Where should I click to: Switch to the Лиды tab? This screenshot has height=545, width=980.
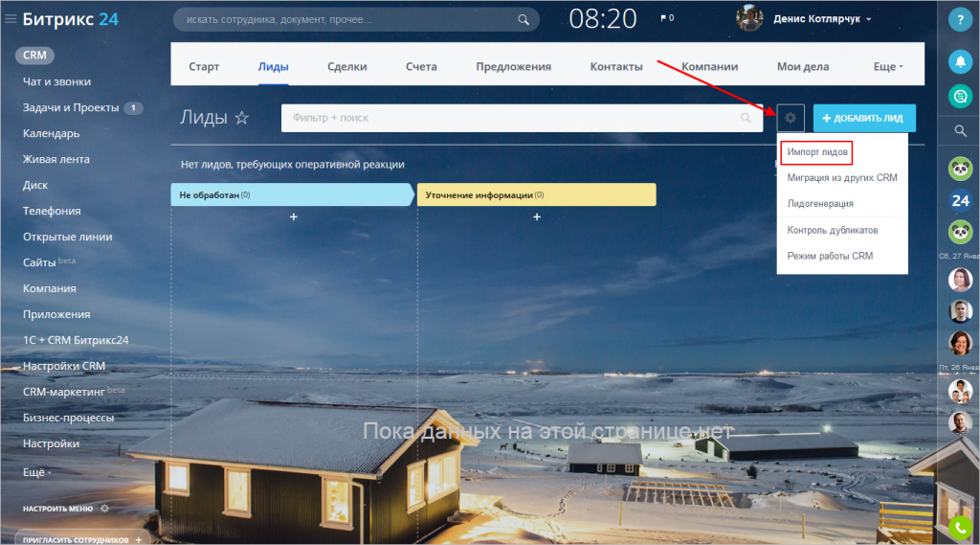pos(273,66)
